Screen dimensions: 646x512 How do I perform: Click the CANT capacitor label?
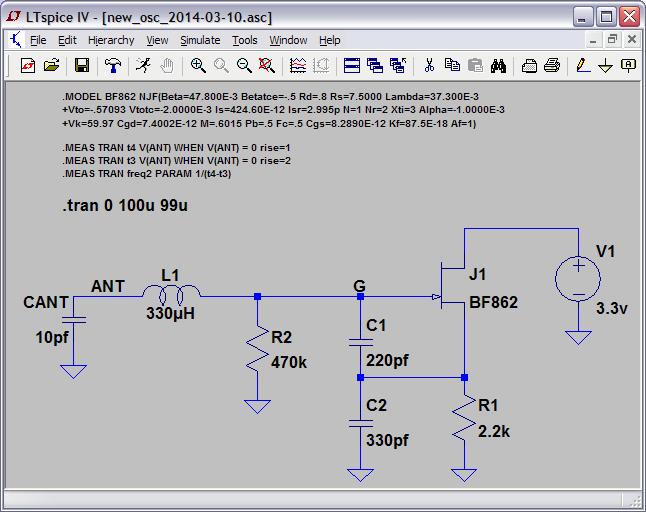click(x=46, y=302)
